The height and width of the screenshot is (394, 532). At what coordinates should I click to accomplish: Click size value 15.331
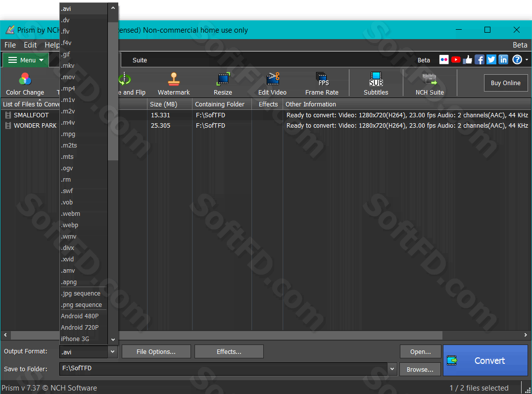point(160,115)
